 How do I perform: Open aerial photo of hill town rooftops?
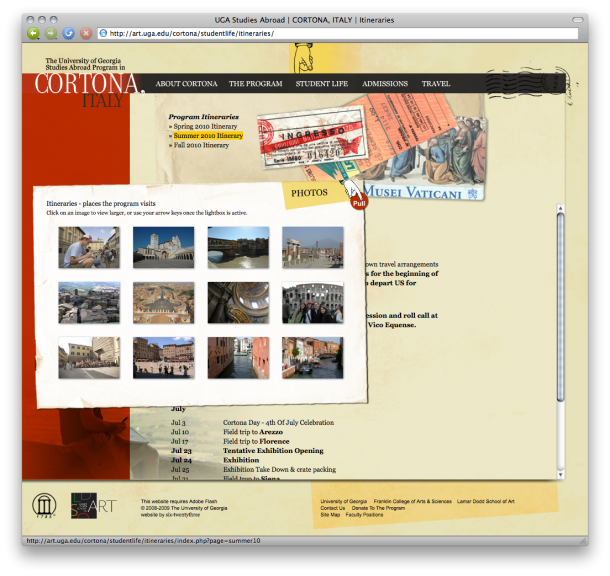[x=89, y=303]
